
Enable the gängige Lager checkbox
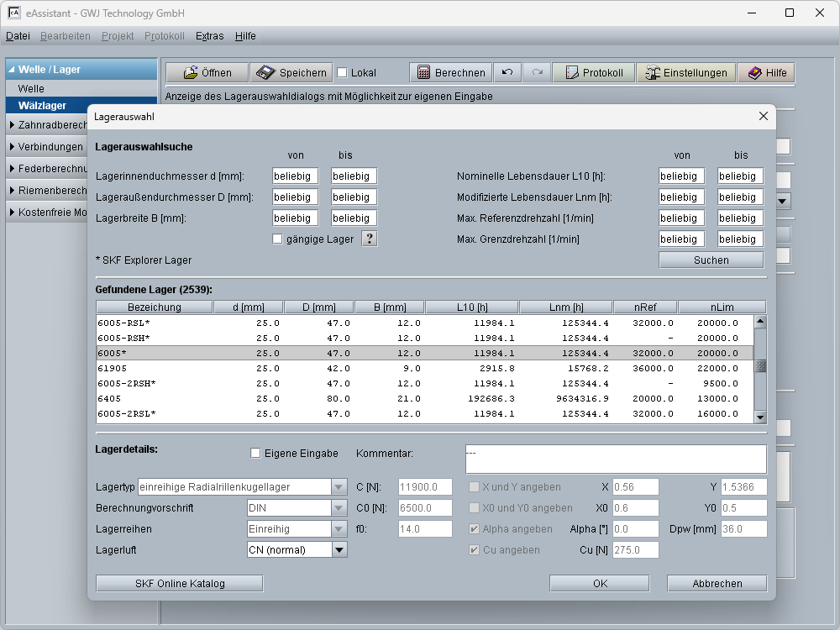pyautogui.click(x=278, y=239)
